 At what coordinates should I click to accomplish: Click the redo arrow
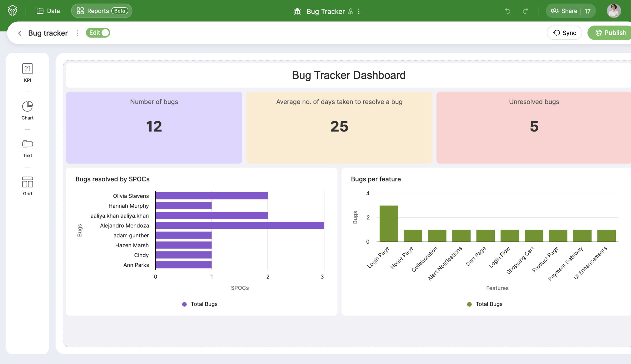[525, 11]
